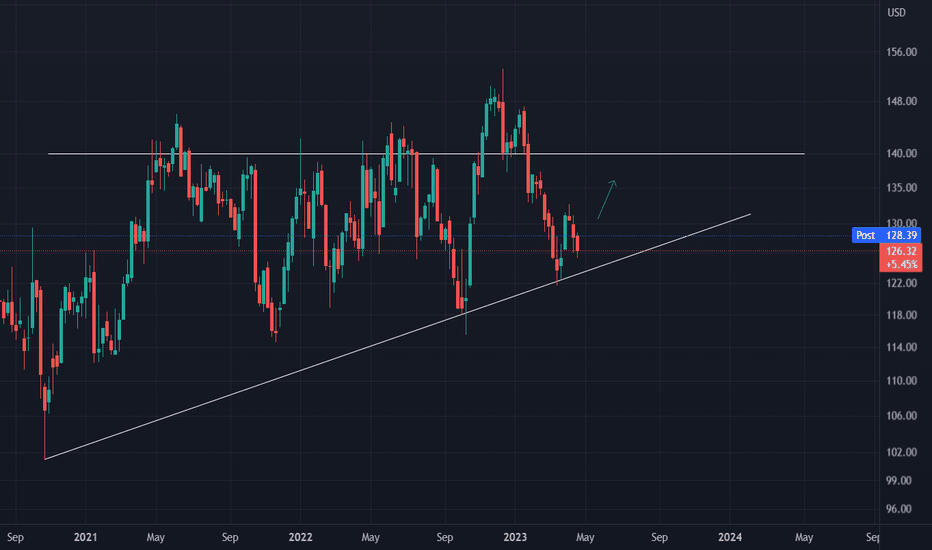The height and width of the screenshot is (550, 932).
Task: Click the most recent red candlestick
Action: click(577, 244)
